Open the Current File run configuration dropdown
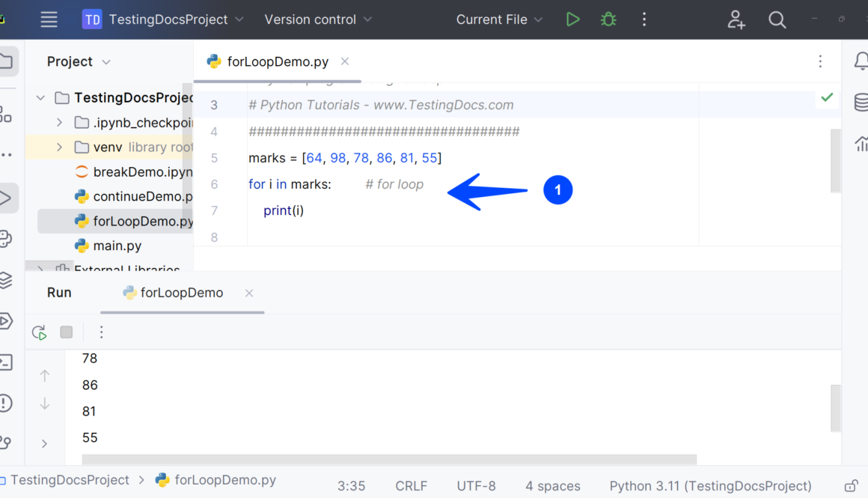Viewport: 868px width, 498px height. coord(499,19)
